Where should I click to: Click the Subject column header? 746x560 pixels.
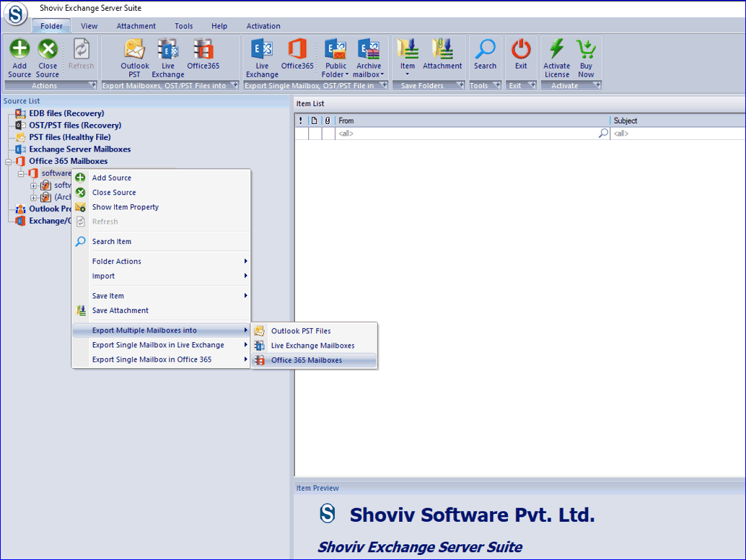tap(677, 121)
